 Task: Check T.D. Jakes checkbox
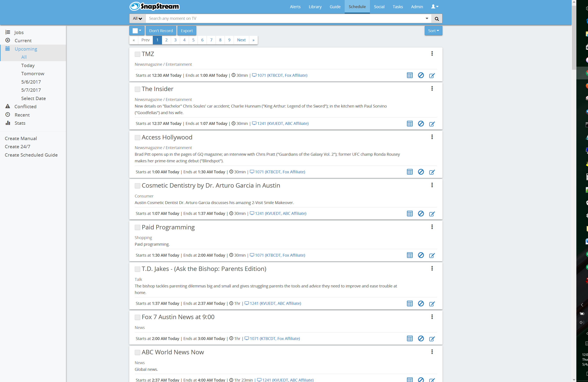(x=137, y=269)
